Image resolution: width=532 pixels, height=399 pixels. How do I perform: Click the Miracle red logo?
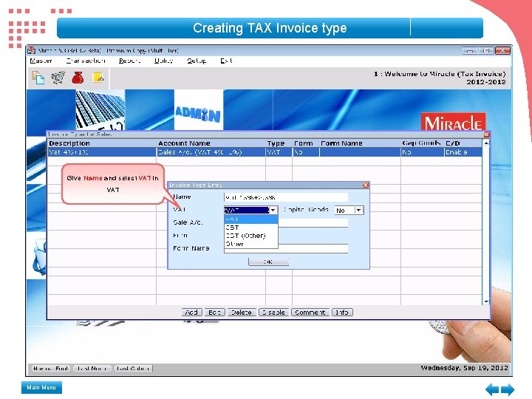(x=453, y=122)
